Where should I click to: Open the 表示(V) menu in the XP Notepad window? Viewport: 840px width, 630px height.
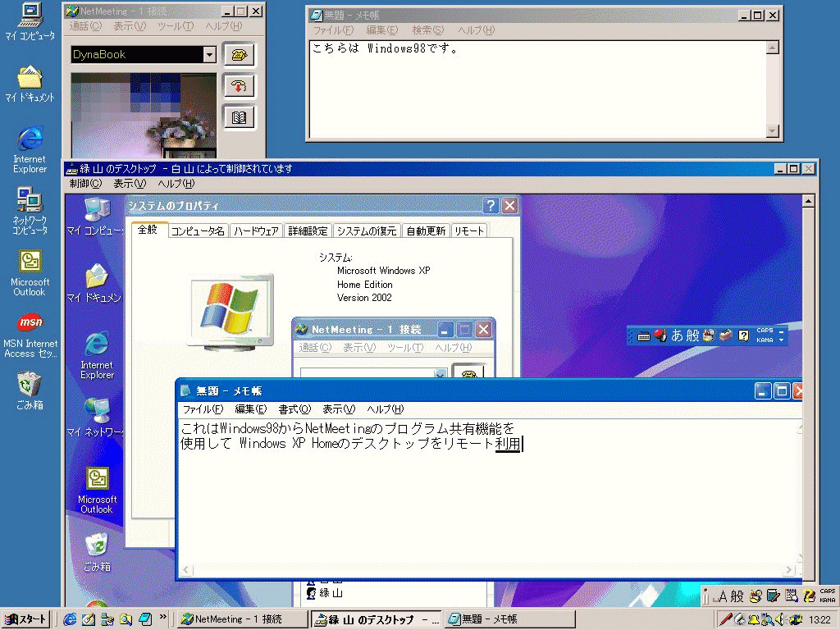pos(339,409)
